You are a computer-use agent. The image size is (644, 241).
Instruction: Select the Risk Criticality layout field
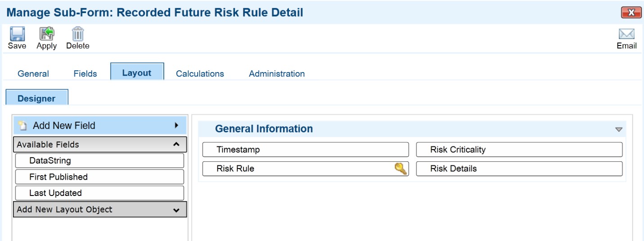point(519,150)
